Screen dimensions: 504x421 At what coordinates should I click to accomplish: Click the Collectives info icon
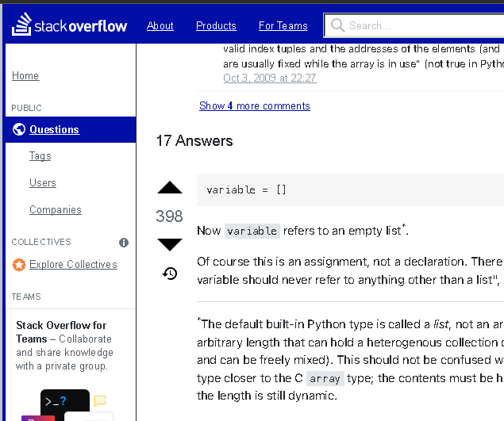[x=124, y=243]
